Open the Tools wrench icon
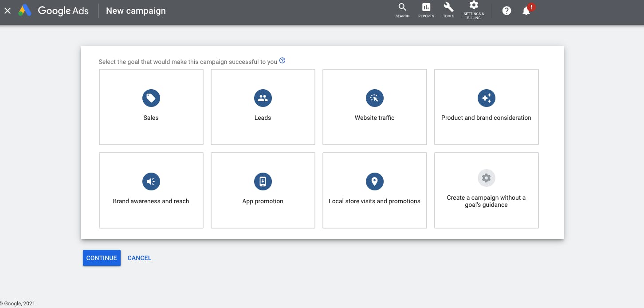The width and height of the screenshot is (644, 308). (x=448, y=10)
